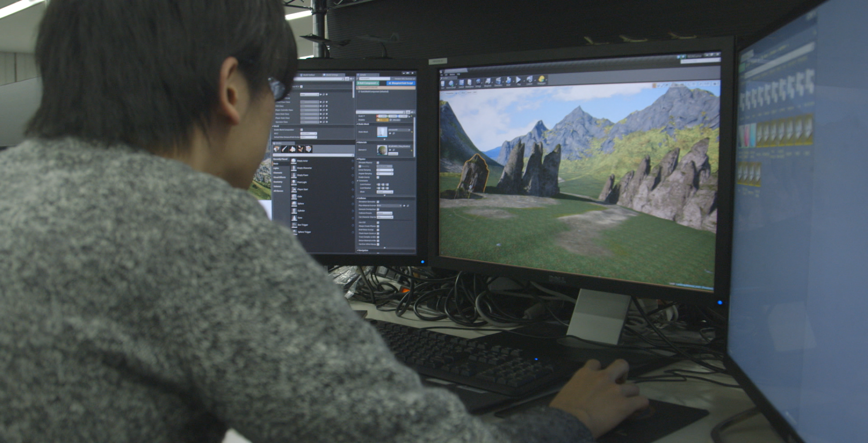Screen dimensions: 868x443
Task: Toggle the Enable Gravity checkbox
Action: [x=378, y=177]
